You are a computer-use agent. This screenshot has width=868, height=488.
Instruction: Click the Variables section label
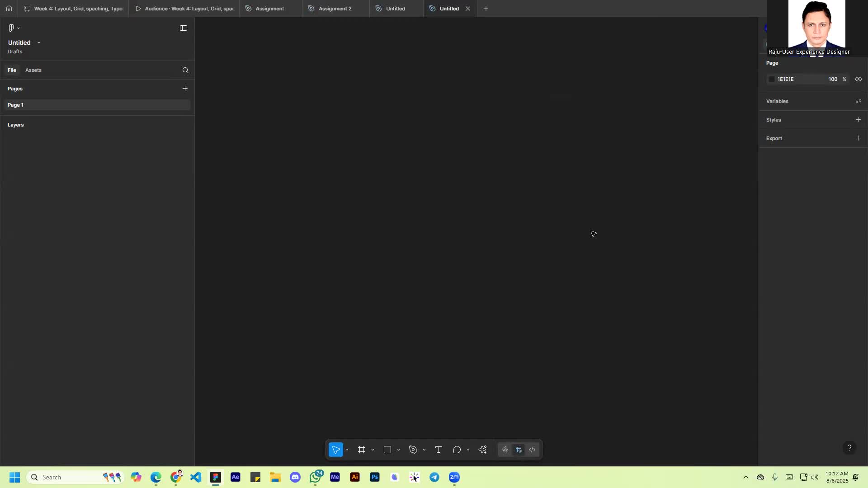[777, 101]
